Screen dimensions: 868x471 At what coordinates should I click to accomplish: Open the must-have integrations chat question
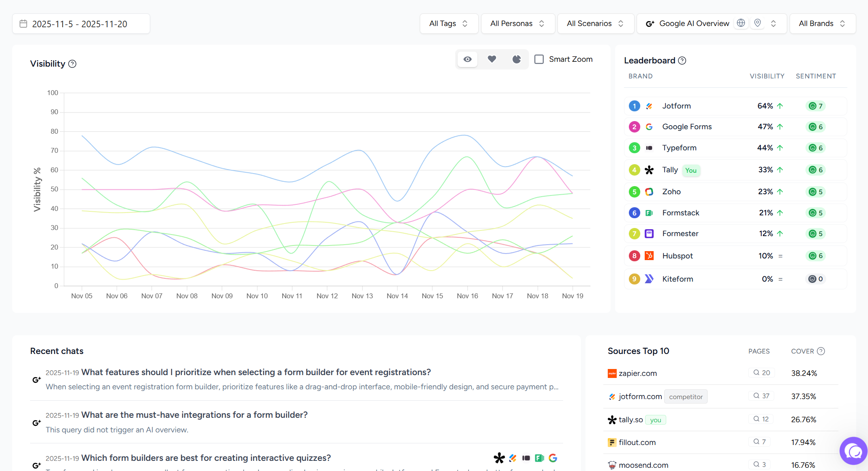(194, 415)
